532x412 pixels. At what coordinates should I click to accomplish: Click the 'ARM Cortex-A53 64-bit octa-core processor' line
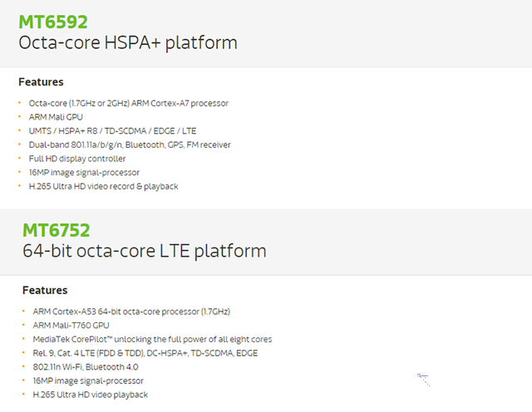(x=131, y=311)
